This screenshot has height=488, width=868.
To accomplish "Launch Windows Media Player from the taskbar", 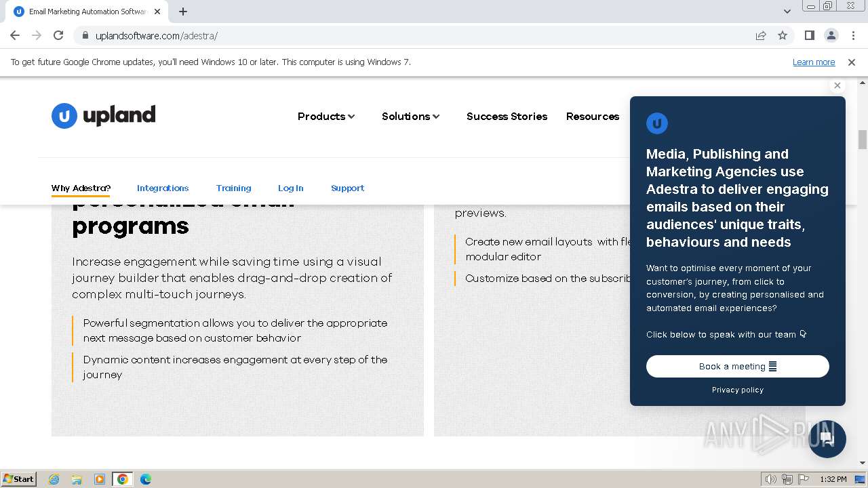I will tap(100, 479).
